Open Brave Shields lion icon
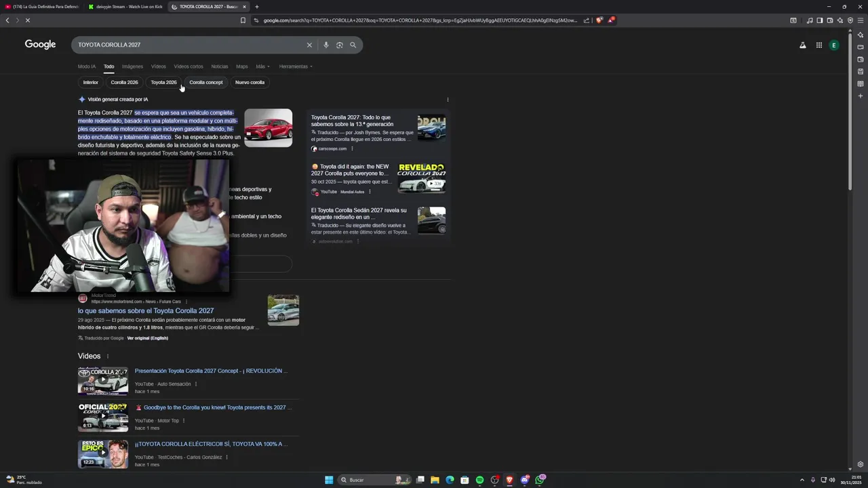The height and width of the screenshot is (488, 868). tap(599, 20)
